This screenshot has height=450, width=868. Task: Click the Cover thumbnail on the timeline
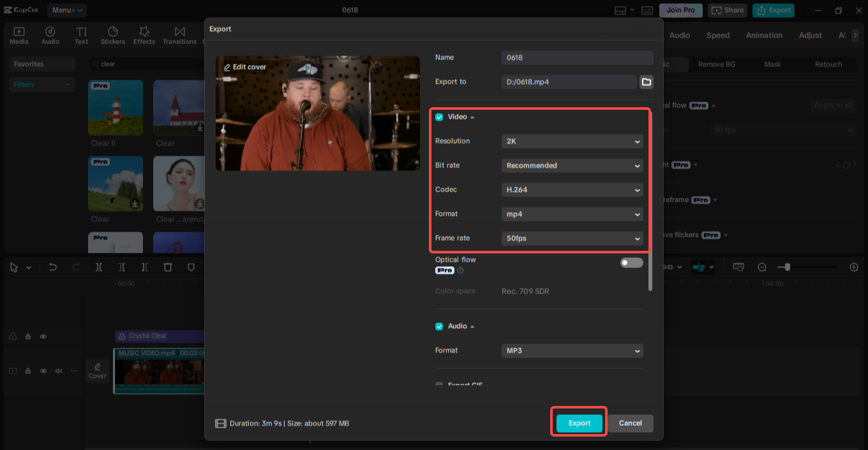point(97,371)
